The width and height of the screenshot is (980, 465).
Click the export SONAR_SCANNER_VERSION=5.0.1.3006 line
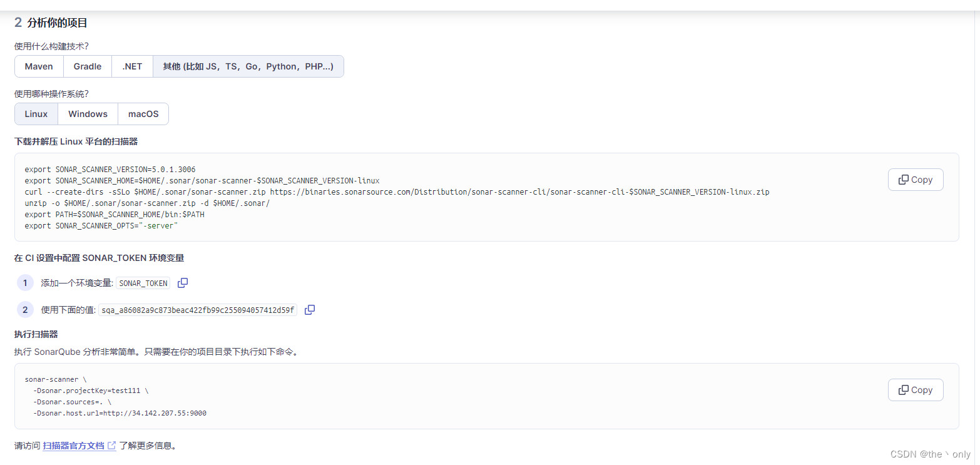coord(110,170)
